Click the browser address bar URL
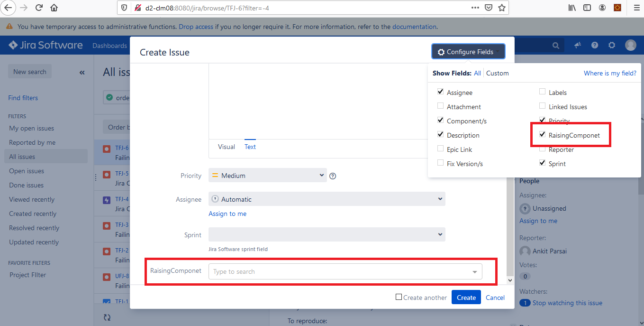The width and height of the screenshot is (644, 326). (207, 8)
